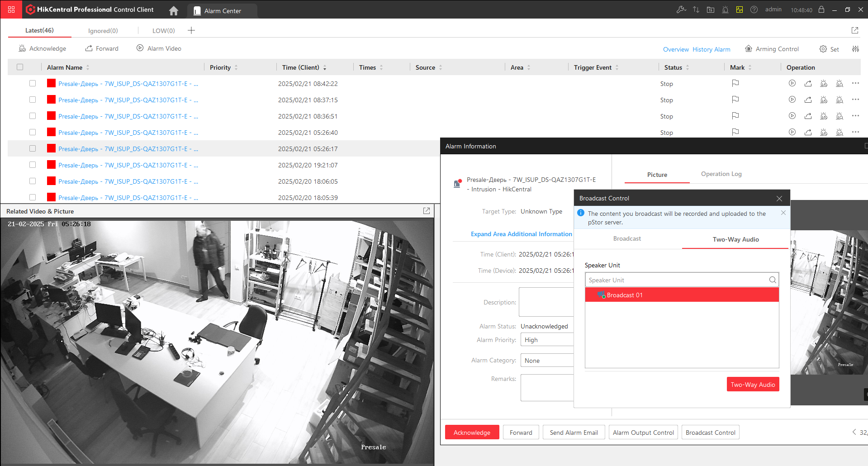The width and height of the screenshot is (868, 466).
Task: Go to the Home page icon
Action: point(174,10)
